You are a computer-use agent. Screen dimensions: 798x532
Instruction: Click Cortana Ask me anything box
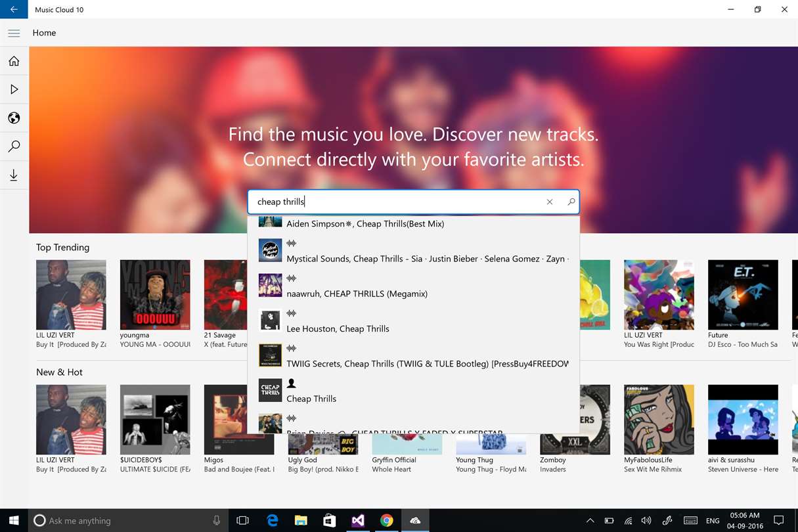pos(128,520)
